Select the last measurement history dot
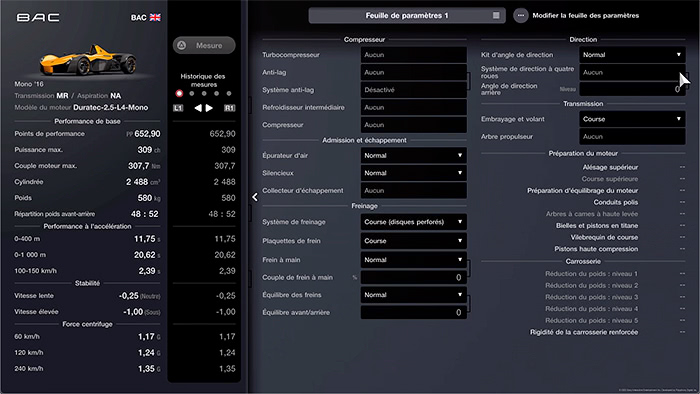700x394 pixels. 229,94
